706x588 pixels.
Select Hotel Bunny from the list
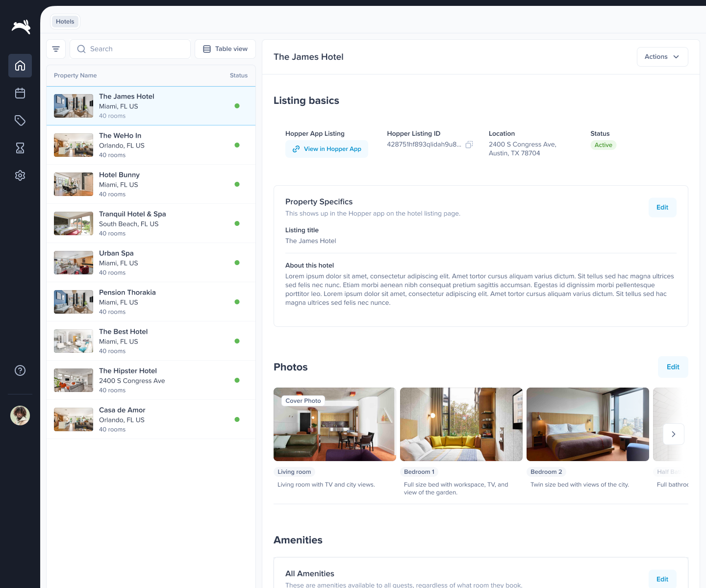click(151, 184)
